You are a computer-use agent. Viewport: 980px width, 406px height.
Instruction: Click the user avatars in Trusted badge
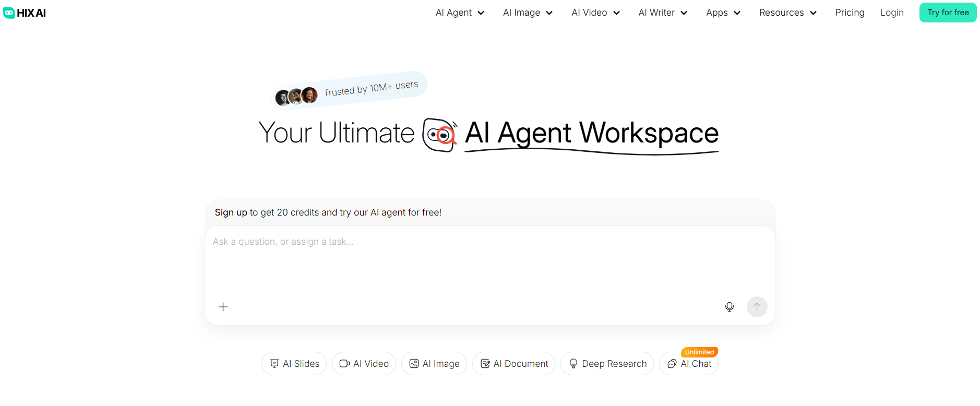click(296, 97)
